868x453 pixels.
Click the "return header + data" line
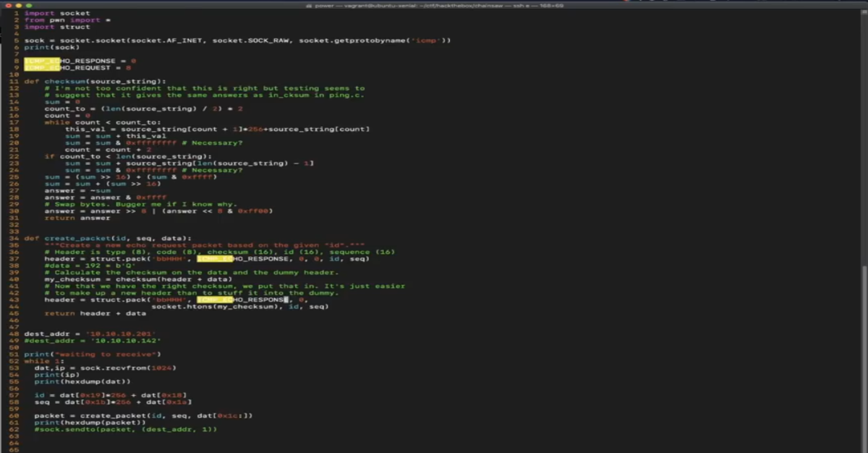click(95, 313)
